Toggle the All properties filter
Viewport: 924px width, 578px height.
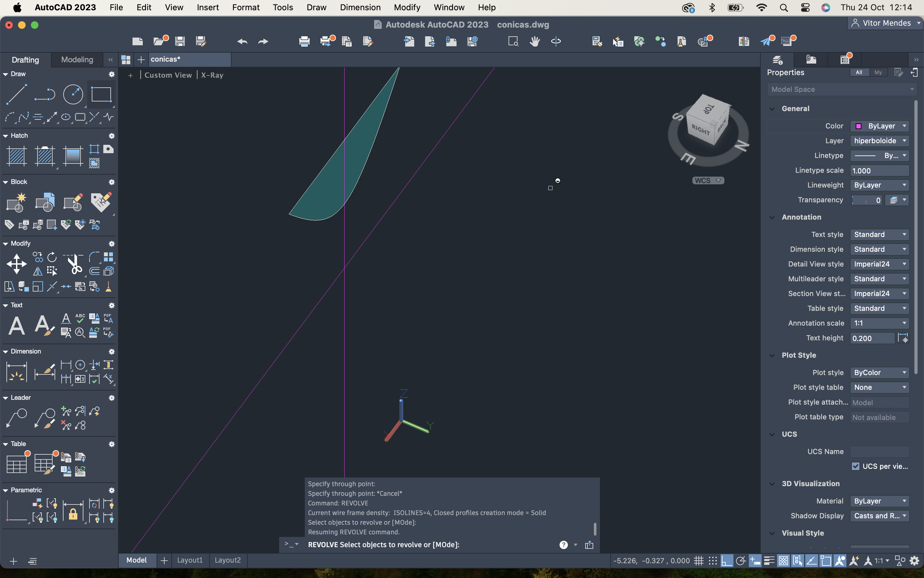[859, 72]
